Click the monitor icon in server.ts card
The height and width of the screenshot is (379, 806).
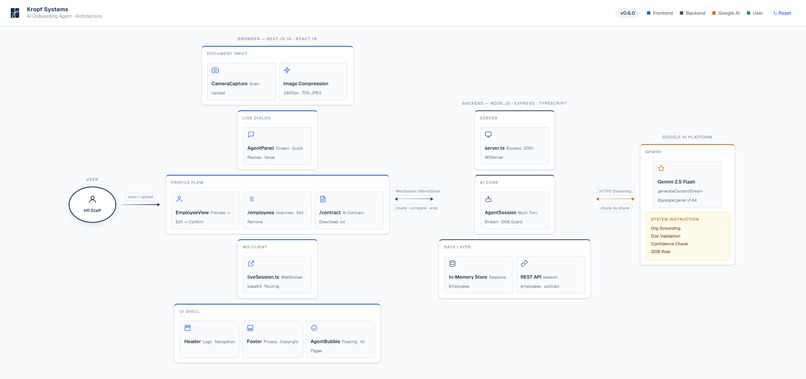point(488,134)
